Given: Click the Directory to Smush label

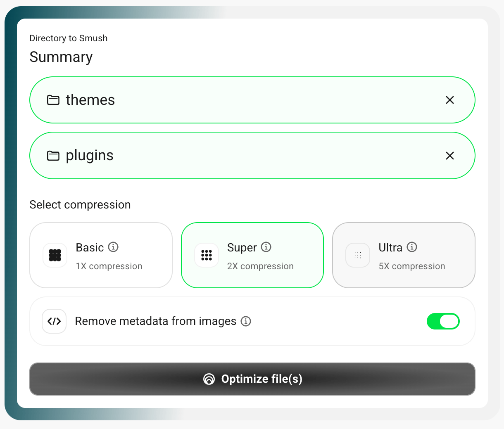Looking at the screenshot, I should point(69,38).
